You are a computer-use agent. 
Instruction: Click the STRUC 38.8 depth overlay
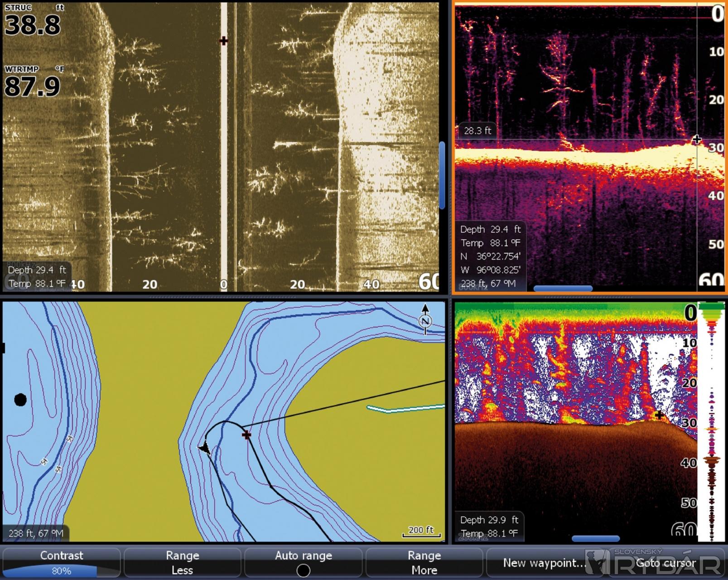point(33,20)
